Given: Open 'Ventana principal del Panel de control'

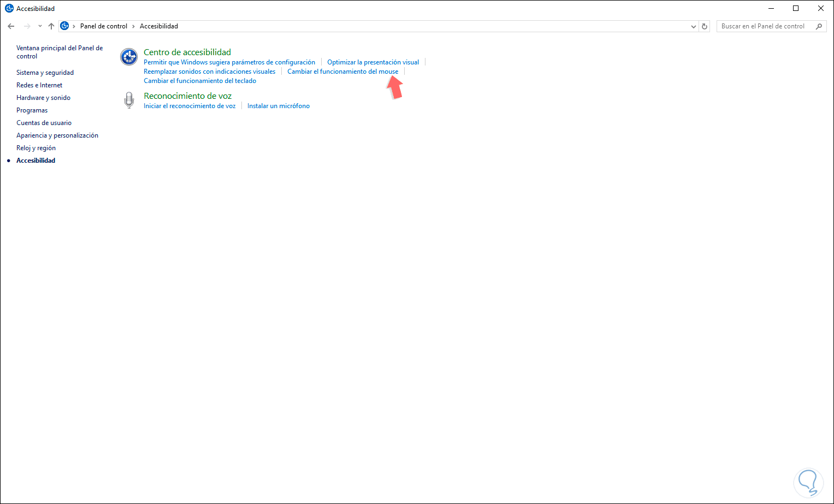Looking at the screenshot, I should click(x=60, y=52).
